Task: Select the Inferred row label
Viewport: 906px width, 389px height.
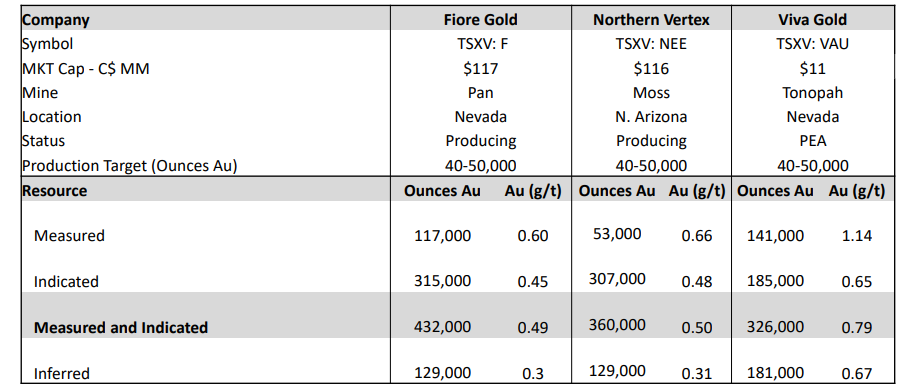Action: point(62,373)
